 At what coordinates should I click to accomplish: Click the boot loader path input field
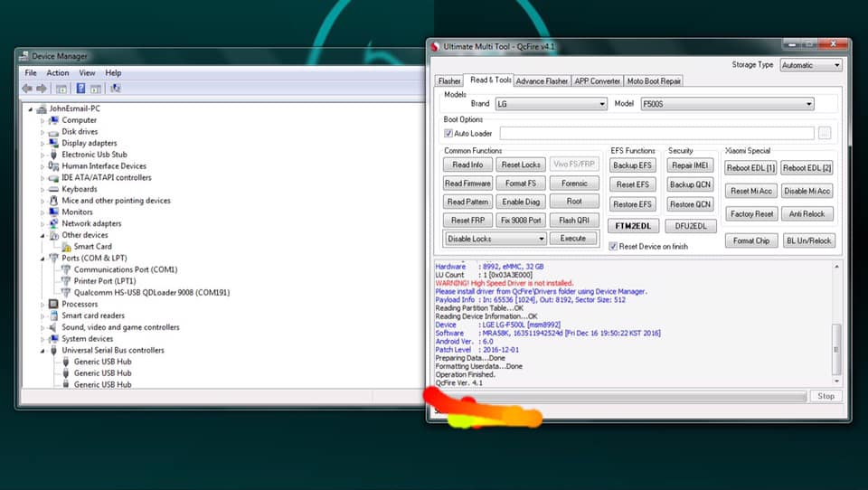(656, 134)
